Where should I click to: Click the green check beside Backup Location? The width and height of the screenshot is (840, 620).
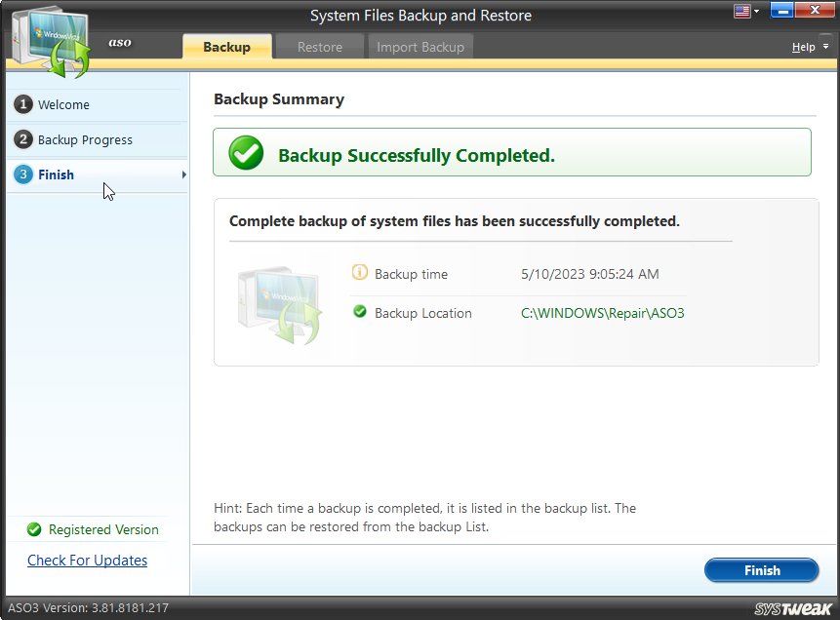[x=361, y=313]
